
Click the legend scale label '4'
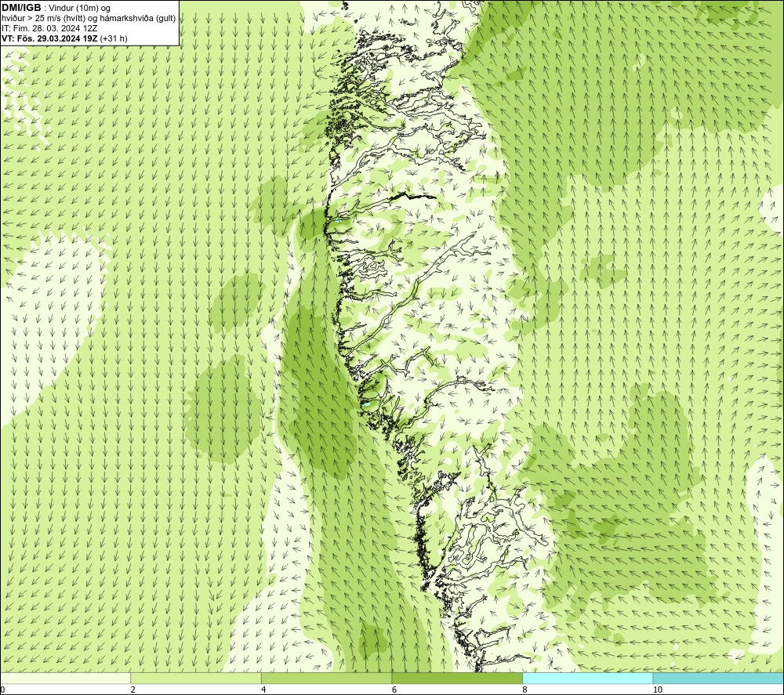(263, 690)
